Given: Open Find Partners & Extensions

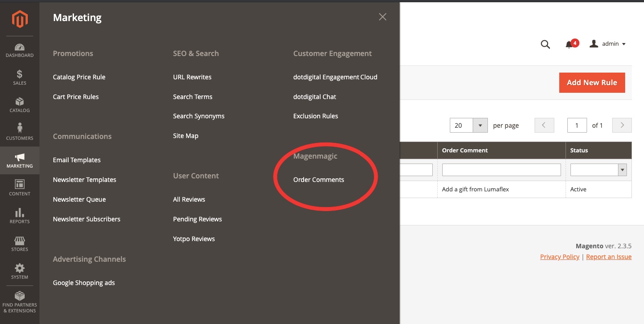Looking at the screenshot, I should click(x=20, y=302).
